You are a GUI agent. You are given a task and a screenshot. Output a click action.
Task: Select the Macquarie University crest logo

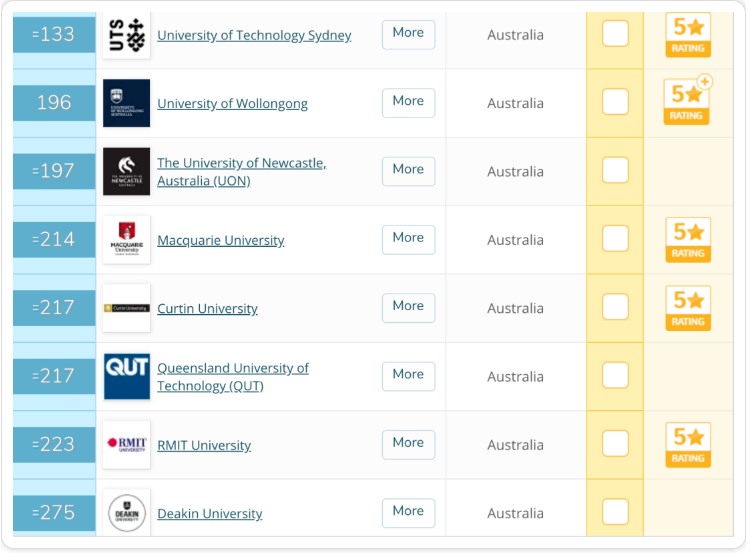pos(126,240)
